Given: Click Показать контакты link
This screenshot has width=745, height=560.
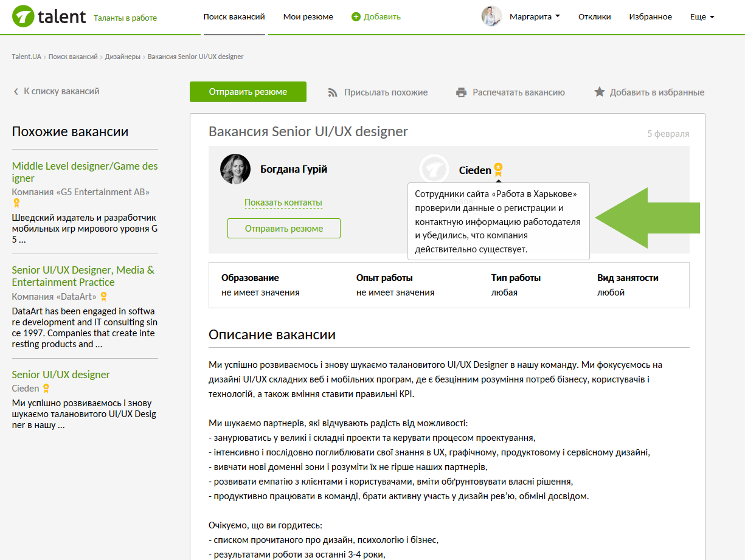Looking at the screenshot, I should 283,202.
